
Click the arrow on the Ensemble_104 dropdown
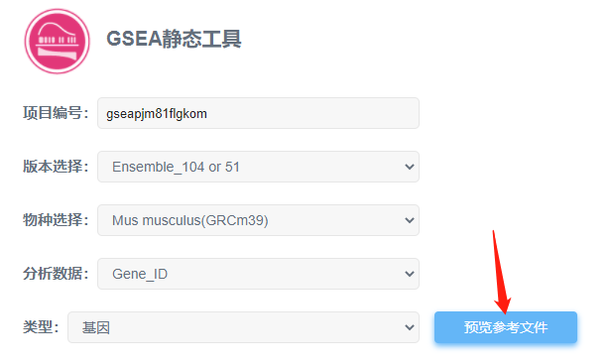coord(410,167)
